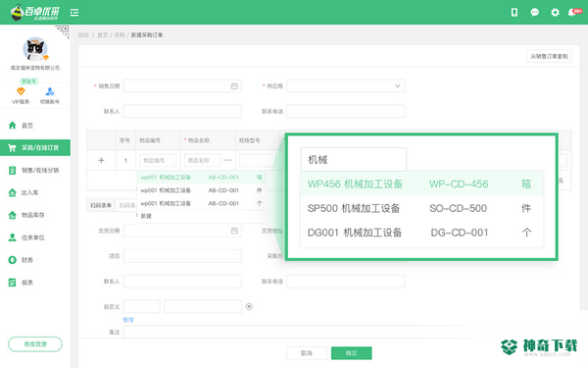This screenshot has width=588, height=368.
Task: Click 返回 in the breadcrumb
Action: click(x=83, y=35)
